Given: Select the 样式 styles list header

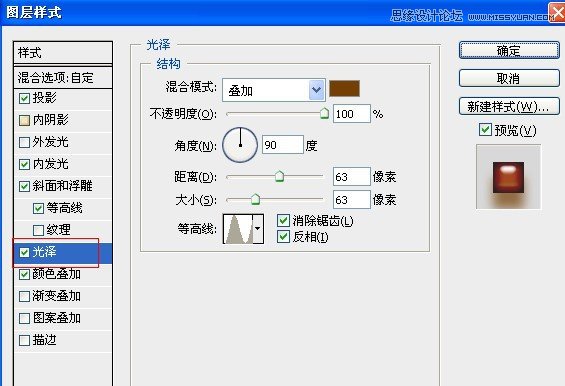Looking at the screenshot, I should click(x=63, y=53).
